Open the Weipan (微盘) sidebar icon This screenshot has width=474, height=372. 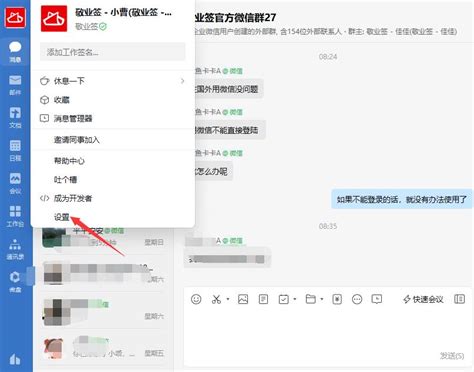click(x=15, y=282)
